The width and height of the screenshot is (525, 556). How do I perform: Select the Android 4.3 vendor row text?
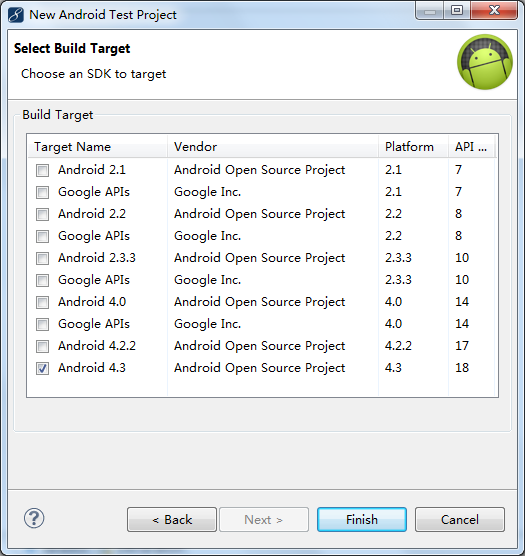click(259, 368)
